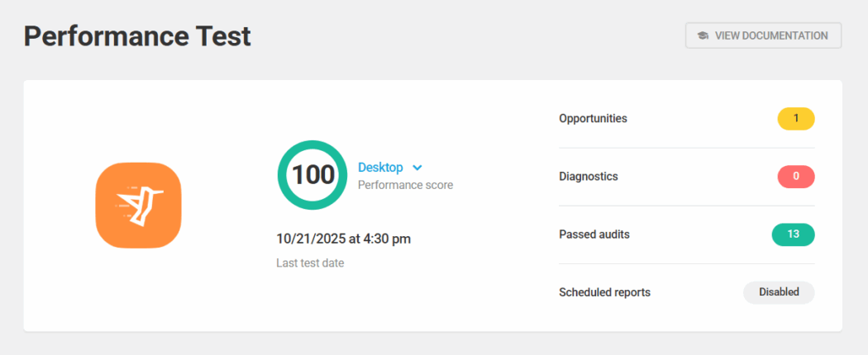Viewport: 868px width, 355px height.
Task: Expand the chevron arrow next to Desktop
Action: coord(417,168)
